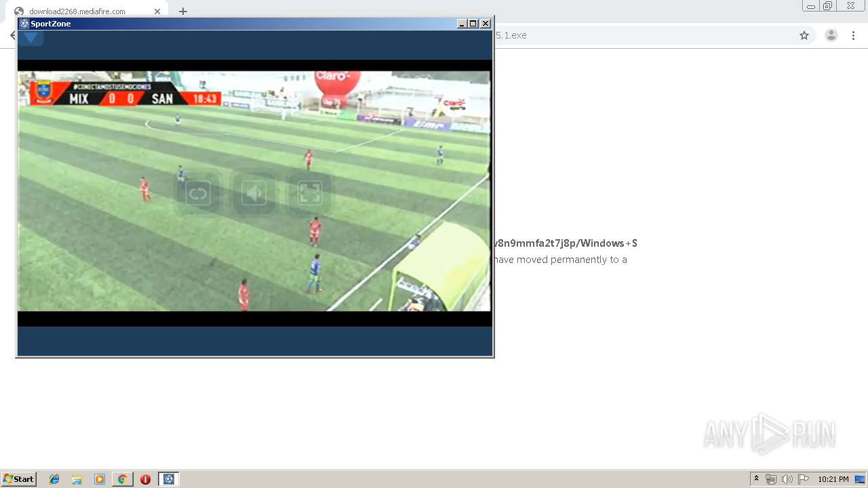Click the Chrome address bar URL
The width and height of the screenshot is (868, 488).
point(511,35)
